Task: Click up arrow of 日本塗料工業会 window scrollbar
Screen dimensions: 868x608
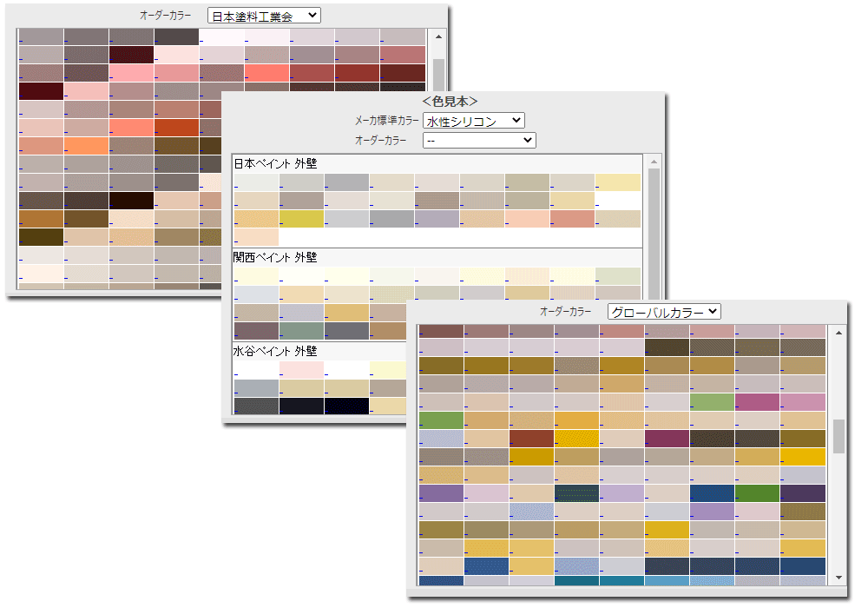Action: [438, 36]
